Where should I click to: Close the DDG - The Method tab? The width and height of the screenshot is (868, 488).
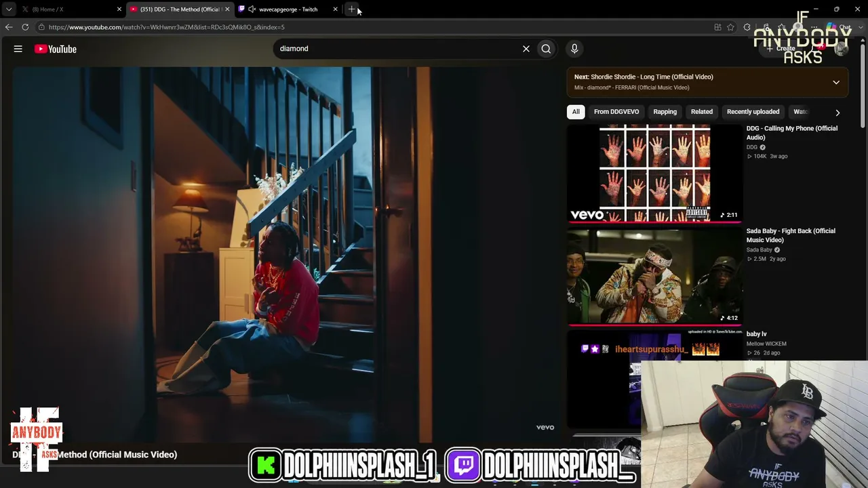point(227,9)
